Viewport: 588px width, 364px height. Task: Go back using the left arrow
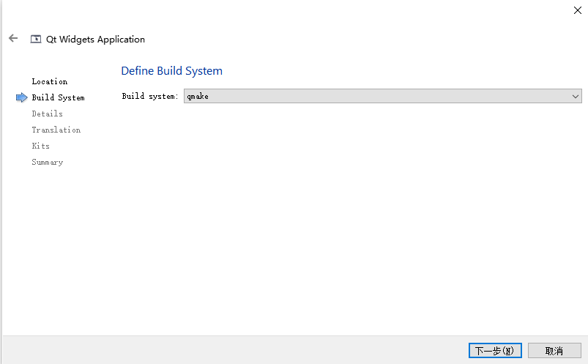13,38
